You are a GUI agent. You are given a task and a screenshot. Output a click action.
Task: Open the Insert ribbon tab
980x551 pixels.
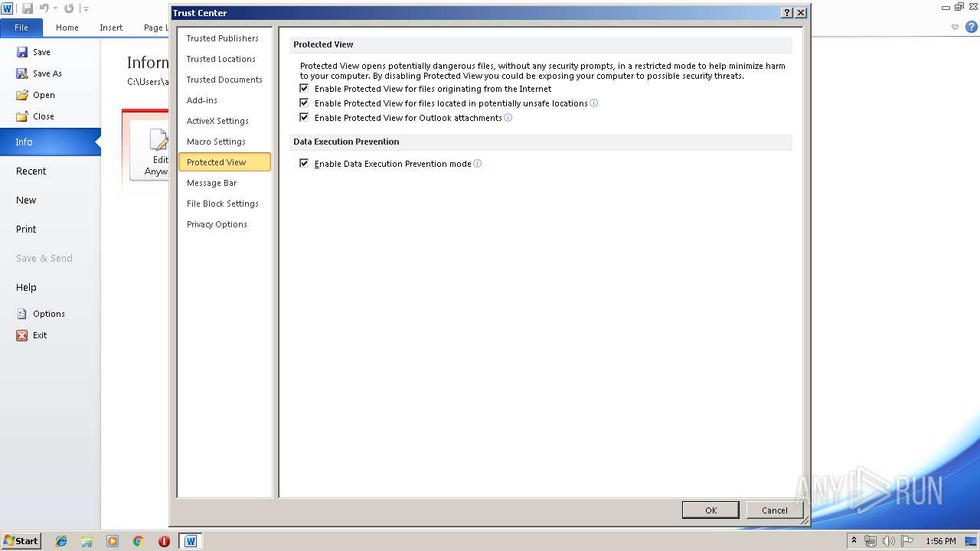pyautogui.click(x=111, y=28)
